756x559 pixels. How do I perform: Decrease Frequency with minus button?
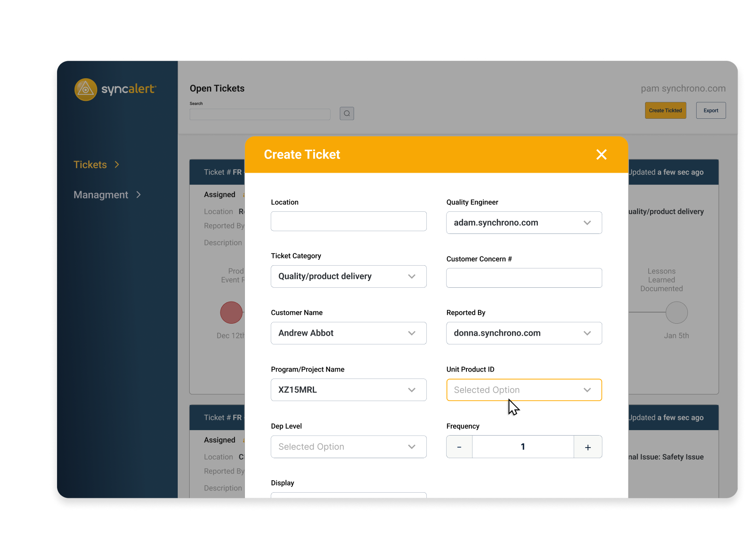(x=459, y=447)
